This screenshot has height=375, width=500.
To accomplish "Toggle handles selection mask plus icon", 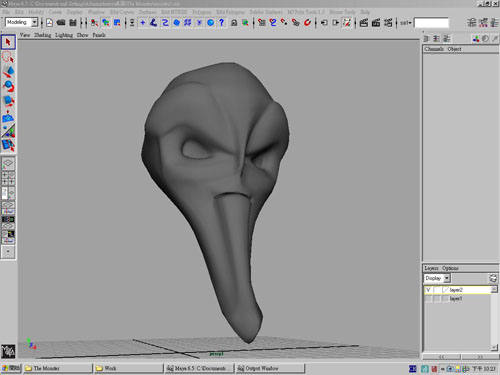I will click(x=142, y=23).
